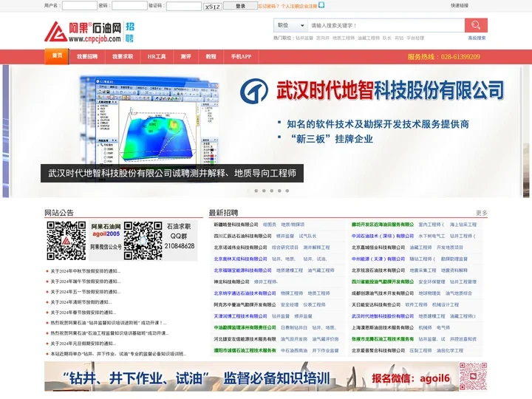532x399 pixels.
Task: Open the 手机APP navigation tab
Action: click(x=241, y=57)
